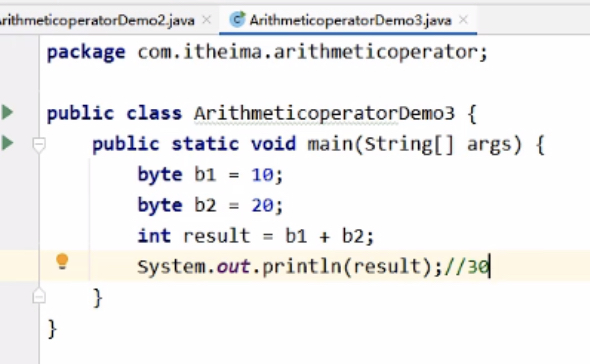The height and width of the screenshot is (364, 590).
Task: Place cursor on value 20 in b2 assignment
Action: [x=262, y=206]
